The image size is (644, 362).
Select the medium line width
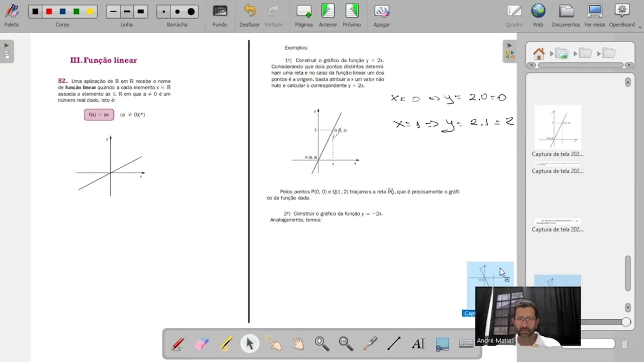pyautogui.click(x=127, y=12)
